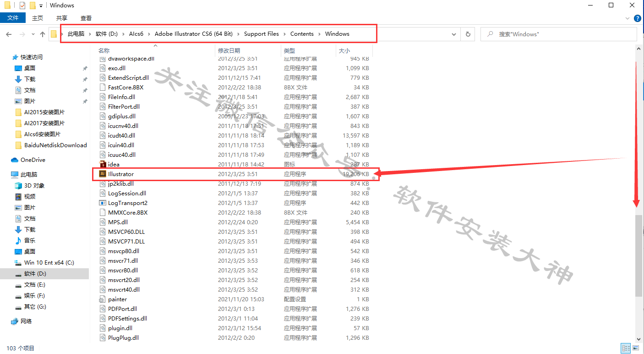Open Help via the blue question icon
Image resolution: width=644 pixels, height=354 pixels.
point(637,18)
